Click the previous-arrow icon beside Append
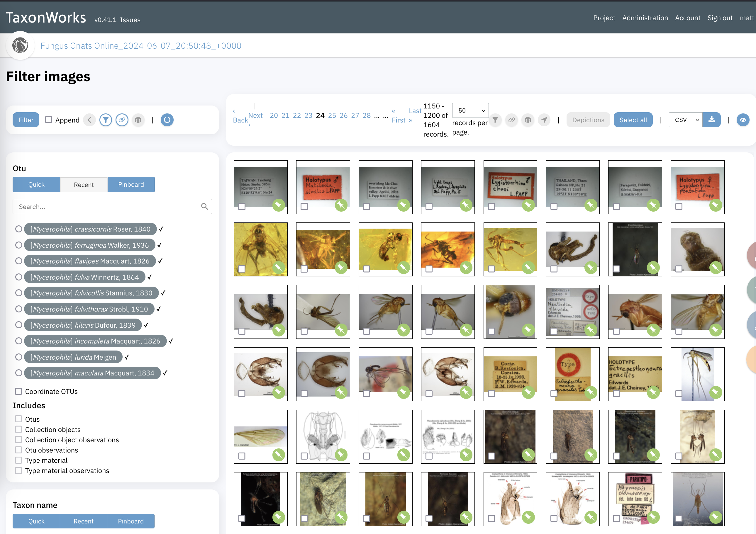This screenshot has width=756, height=534. point(89,120)
